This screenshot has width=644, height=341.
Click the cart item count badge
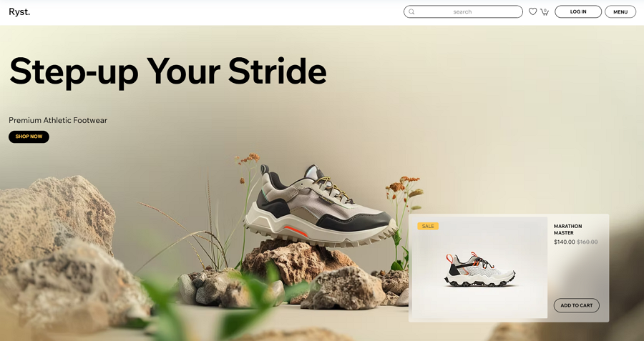pos(545,10)
